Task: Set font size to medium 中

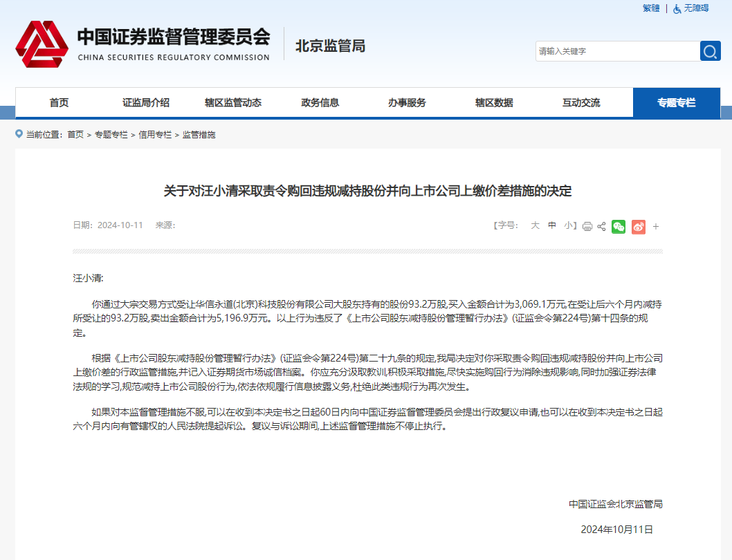Action: tap(552, 225)
